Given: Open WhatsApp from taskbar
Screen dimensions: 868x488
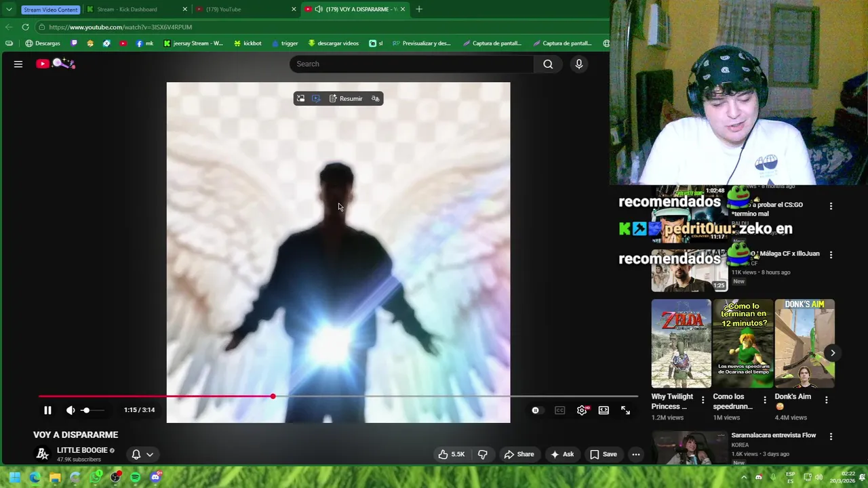Looking at the screenshot, I should point(96,477).
